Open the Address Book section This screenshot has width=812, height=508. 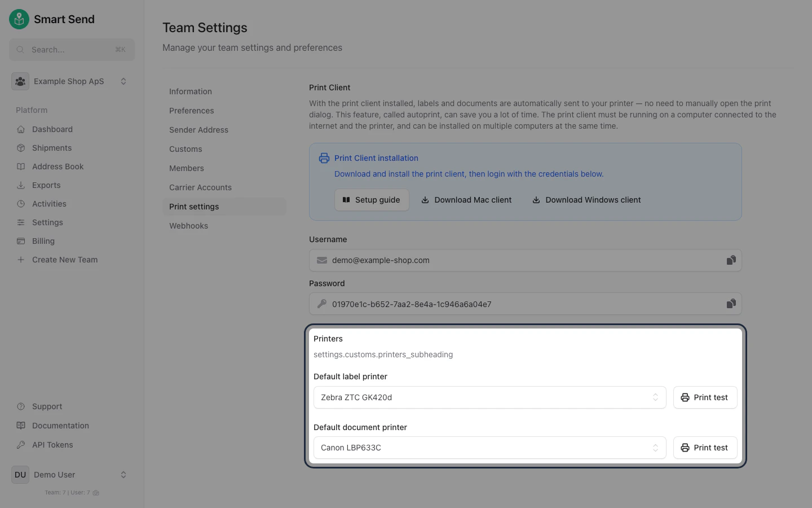point(58,167)
